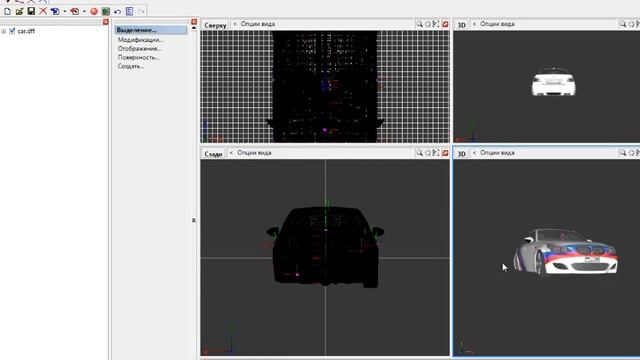The image size is (640, 360).
Task: Click the red X delete icon in toolbar
Action: click(43, 11)
